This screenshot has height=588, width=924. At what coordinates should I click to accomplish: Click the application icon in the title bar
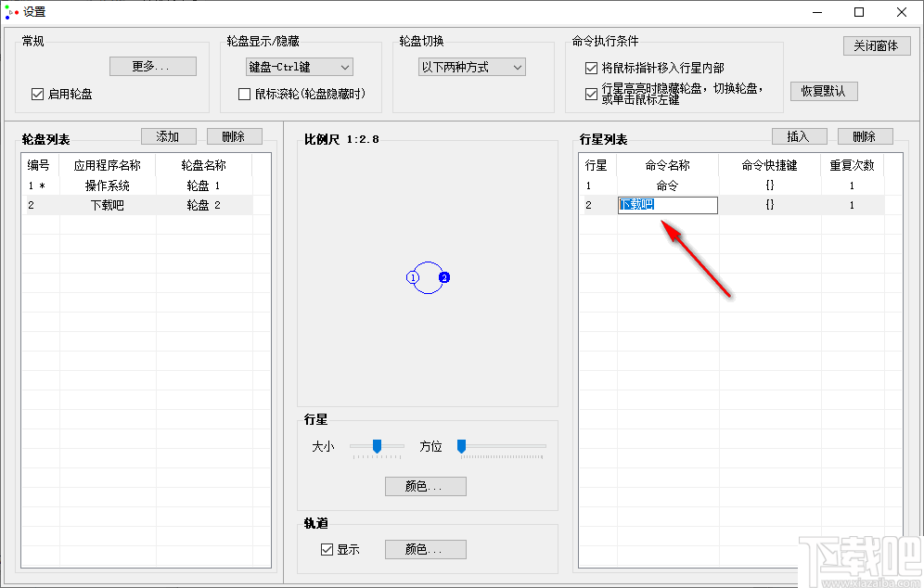click(13, 12)
